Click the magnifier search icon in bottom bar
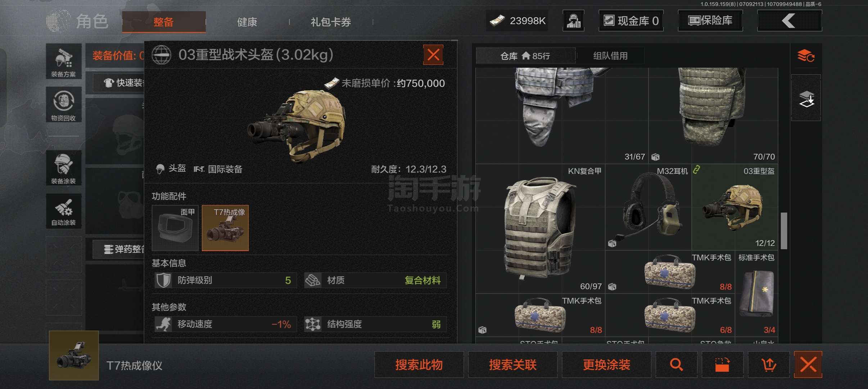Image resolution: width=868 pixels, height=389 pixels. (676, 365)
